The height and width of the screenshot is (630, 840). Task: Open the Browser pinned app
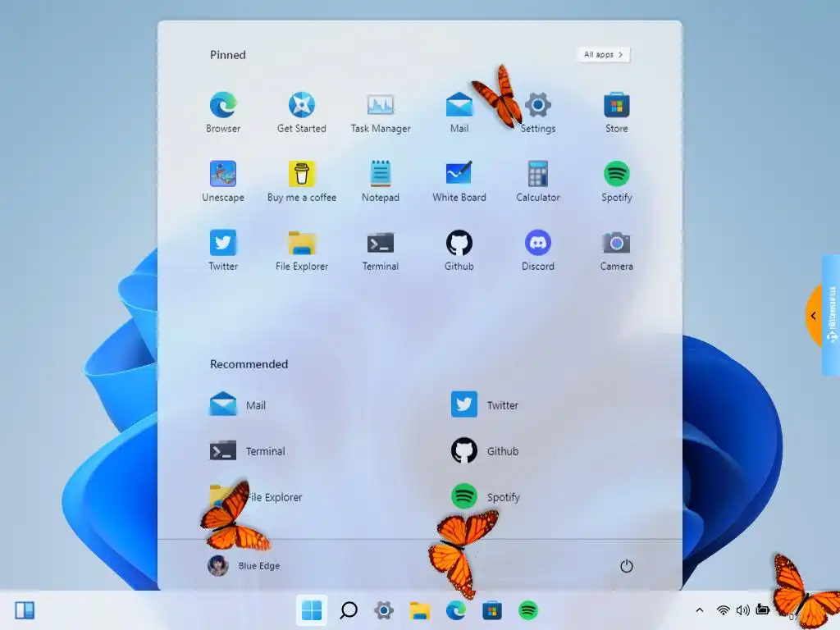[223, 112]
